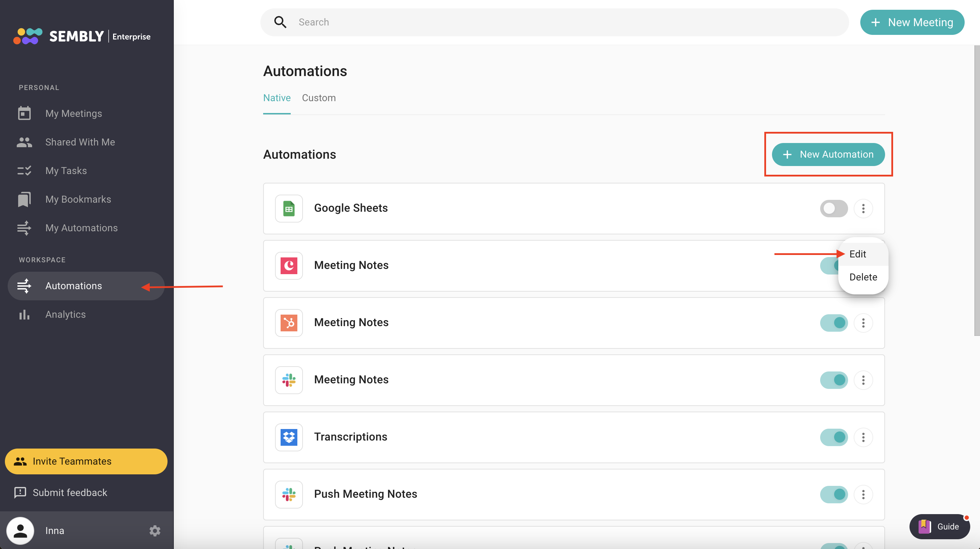Click the settings gear next to Inna
Screen dimensions: 980x549
coord(155,531)
